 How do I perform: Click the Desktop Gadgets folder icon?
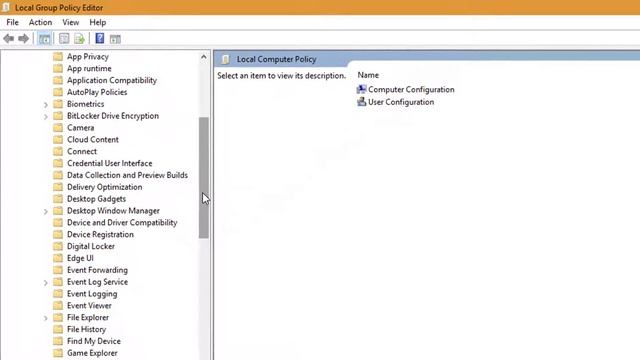click(x=58, y=199)
